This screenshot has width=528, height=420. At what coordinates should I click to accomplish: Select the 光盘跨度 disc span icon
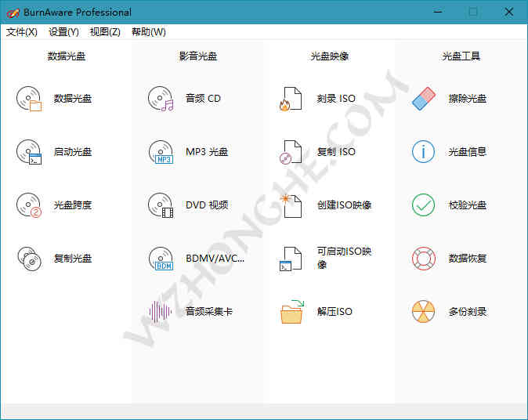(29, 205)
